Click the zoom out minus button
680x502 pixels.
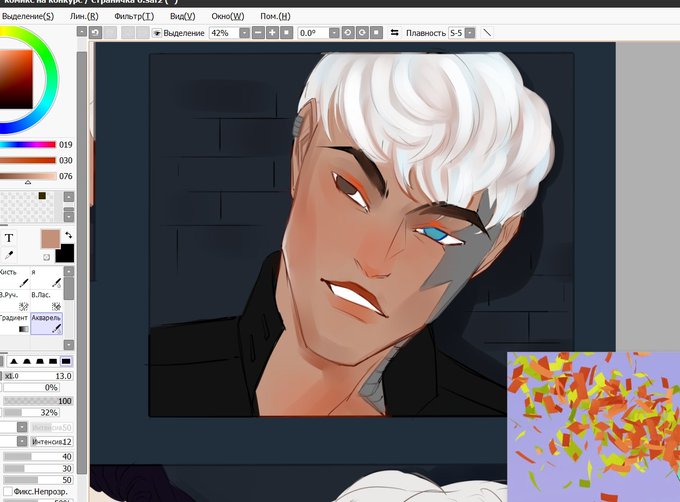[x=258, y=33]
